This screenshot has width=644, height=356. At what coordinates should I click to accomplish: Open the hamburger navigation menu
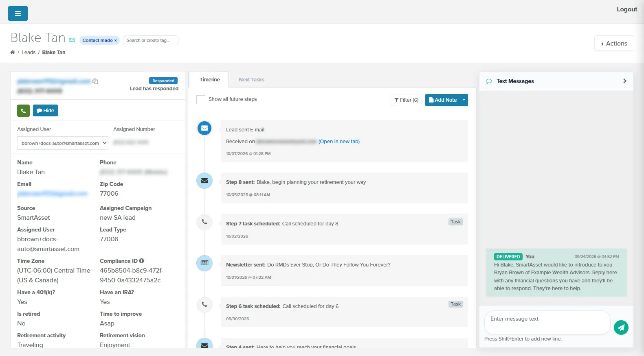pos(18,13)
